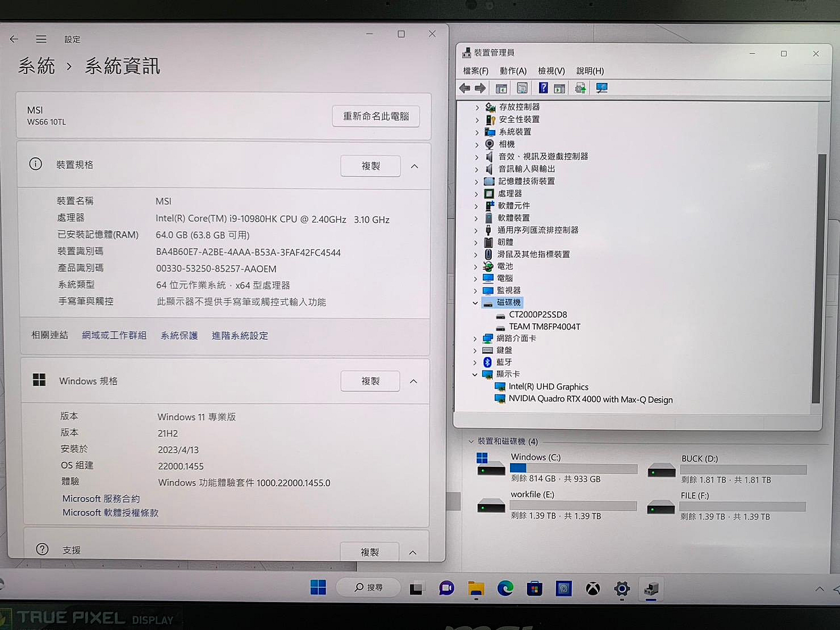Click action pane toggle toolbar icon
The width and height of the screenshot is (840, 630).
pos(559,89)
